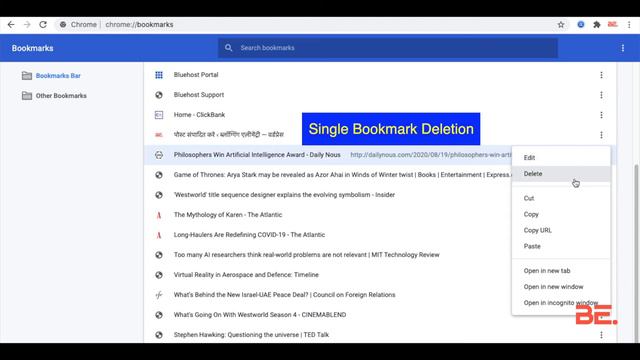Screen dimensions: 640x360
Task: Open more actions for Bluehost Portal
Action: [601, 75]
